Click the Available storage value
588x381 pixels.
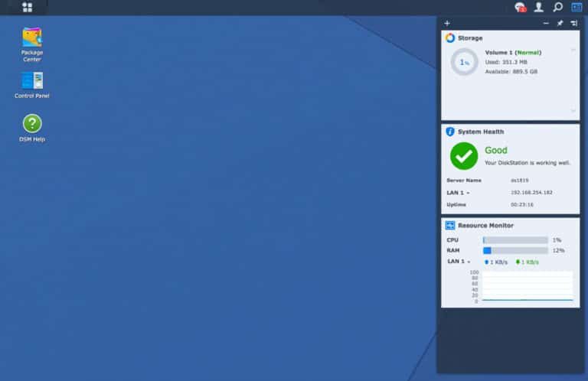coord(525,72)
